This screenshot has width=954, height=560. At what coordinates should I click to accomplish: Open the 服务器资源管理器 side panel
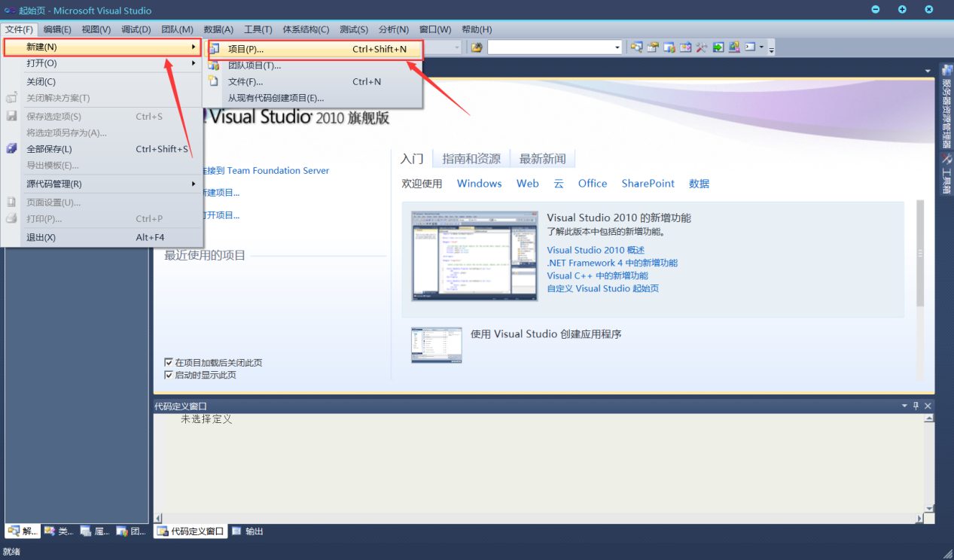click(946, 107)
